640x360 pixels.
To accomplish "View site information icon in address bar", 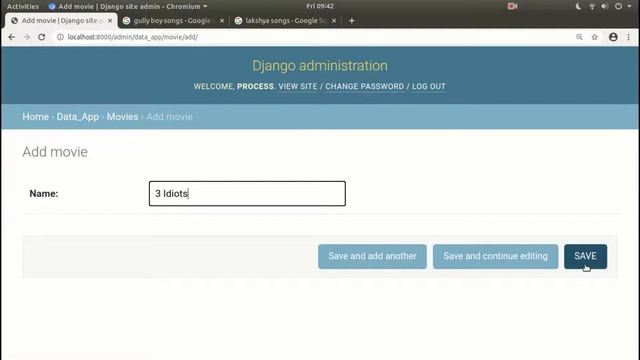I will click(x=60, y=37).
